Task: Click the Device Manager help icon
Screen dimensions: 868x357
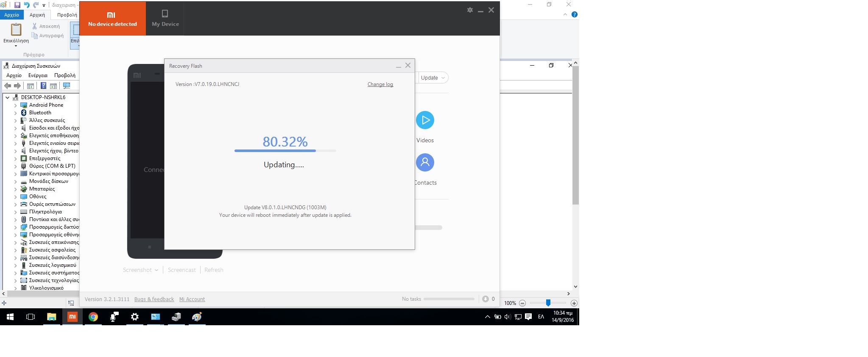Action: click(x=43, y=86)
